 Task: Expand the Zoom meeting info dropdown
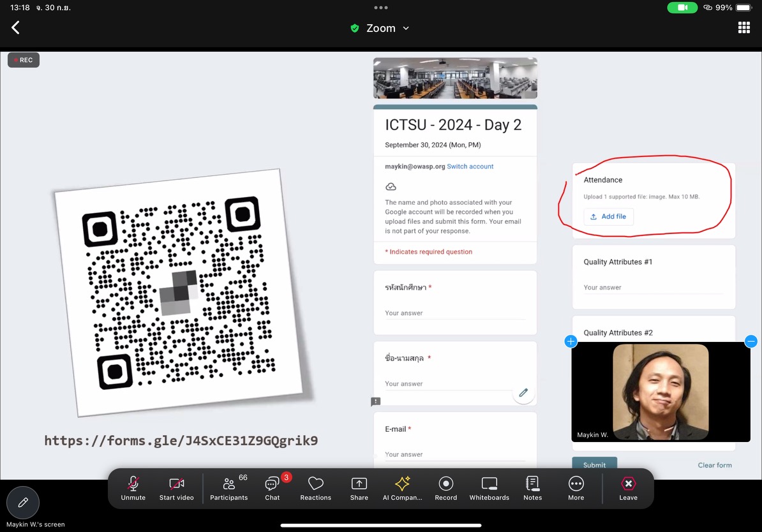coord(381,28)
